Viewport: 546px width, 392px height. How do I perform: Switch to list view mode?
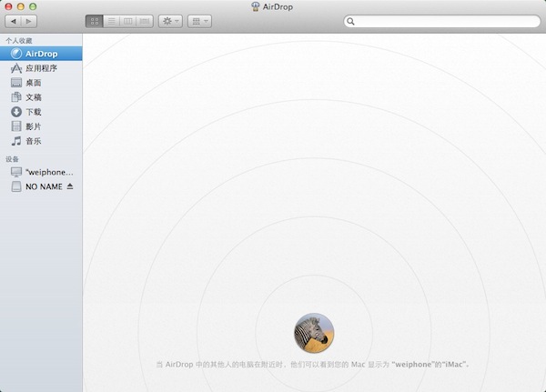(x=111, y=20)
